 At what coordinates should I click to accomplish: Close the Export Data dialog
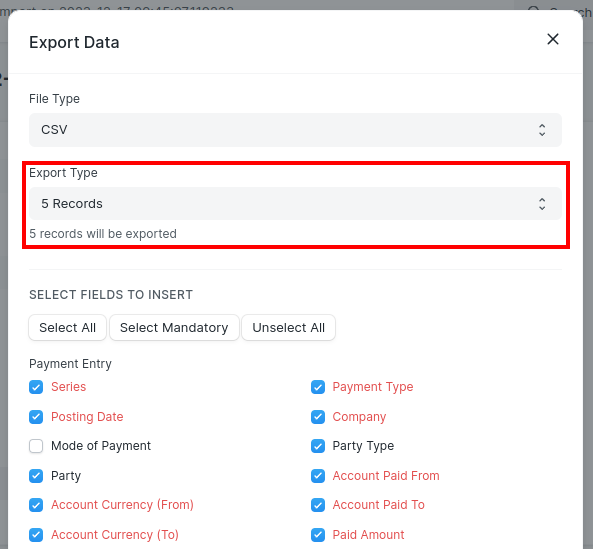(x=553, y=39)
